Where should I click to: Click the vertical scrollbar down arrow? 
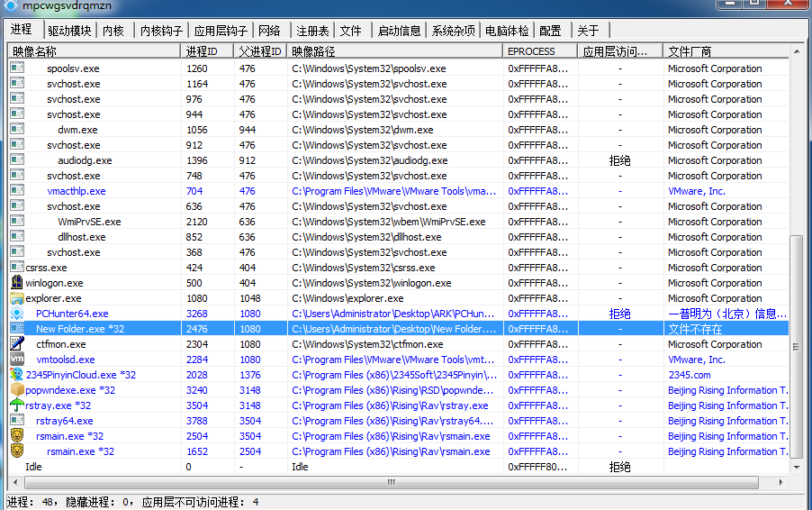coord(797,467)
